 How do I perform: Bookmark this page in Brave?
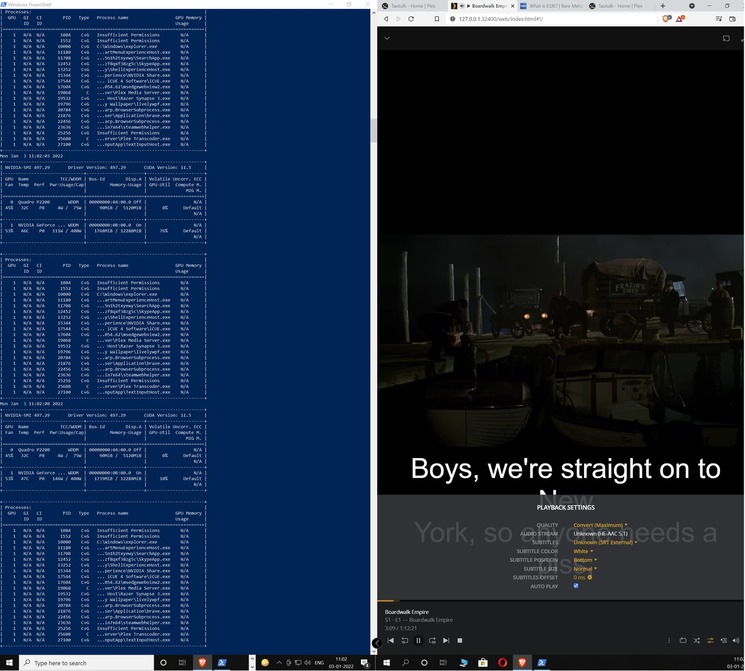(437, 19)
